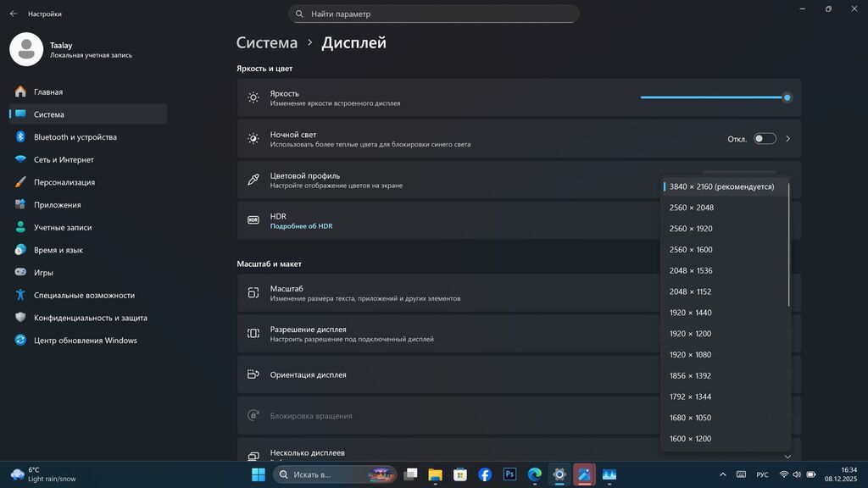Open Photoshop from the taskbar
Viewport: 868px width, 488px height.
509,474
